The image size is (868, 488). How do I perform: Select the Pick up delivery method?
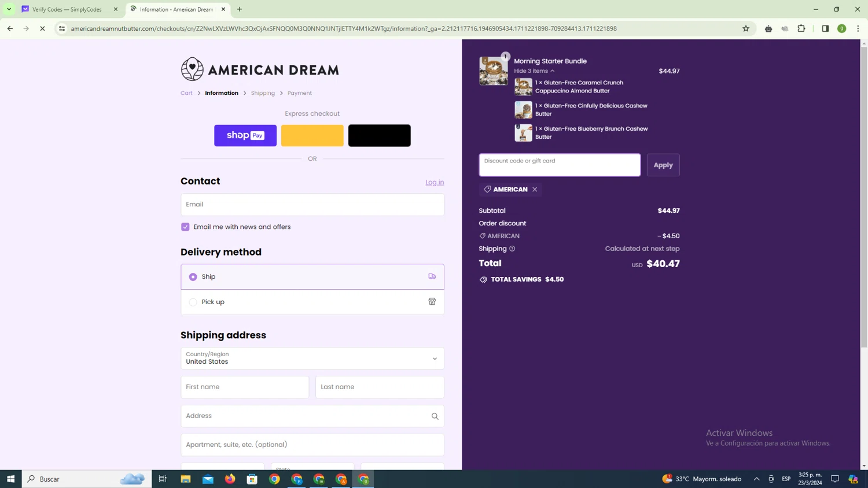click(x=312, y=302)
